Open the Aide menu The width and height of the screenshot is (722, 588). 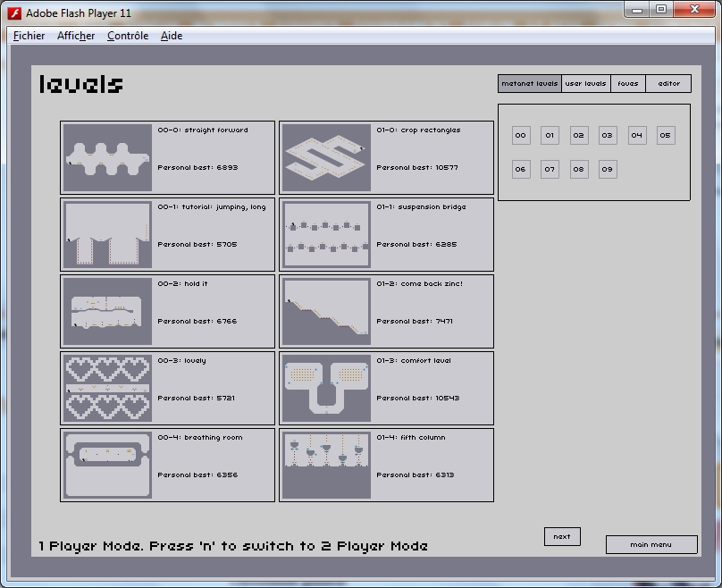[172, 36]
